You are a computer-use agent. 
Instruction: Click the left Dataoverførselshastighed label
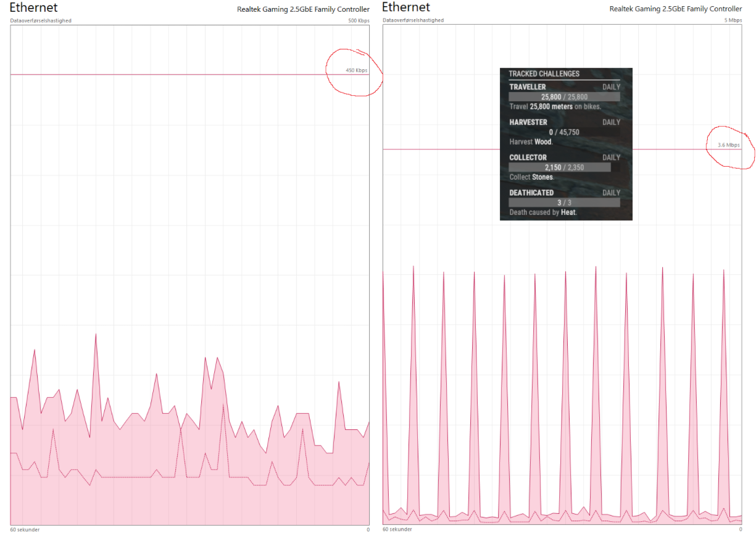41,20
